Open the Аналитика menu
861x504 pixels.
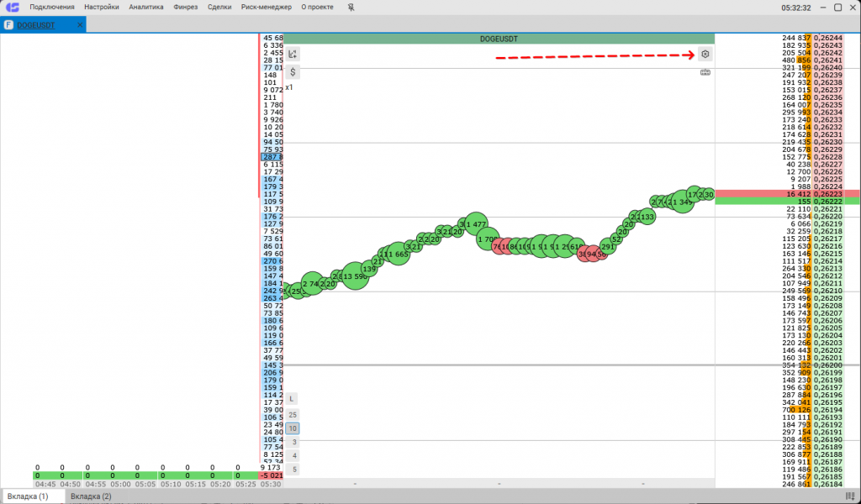click(146, 8)
